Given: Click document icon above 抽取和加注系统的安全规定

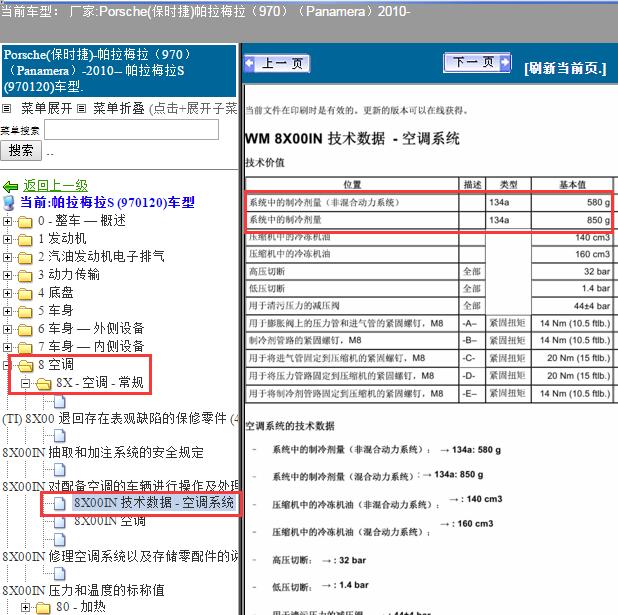Looking at the screenshot, I should click(60, 436).
